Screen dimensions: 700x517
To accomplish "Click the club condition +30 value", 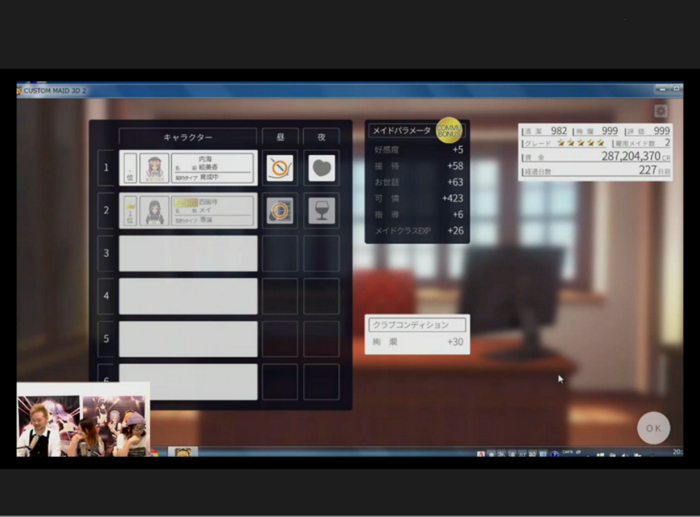I will [x=455, y=342].
